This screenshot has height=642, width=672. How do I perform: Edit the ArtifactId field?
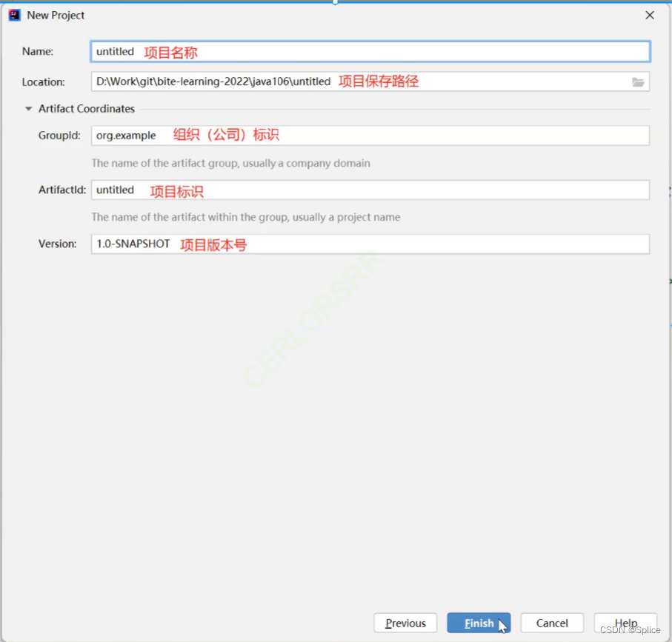point(370,190)
